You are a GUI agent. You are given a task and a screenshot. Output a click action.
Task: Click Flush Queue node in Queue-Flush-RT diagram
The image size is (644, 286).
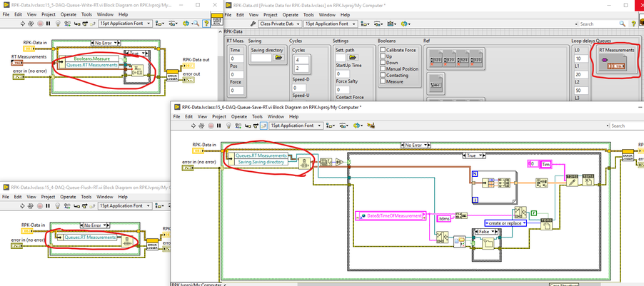coord(127,241)
